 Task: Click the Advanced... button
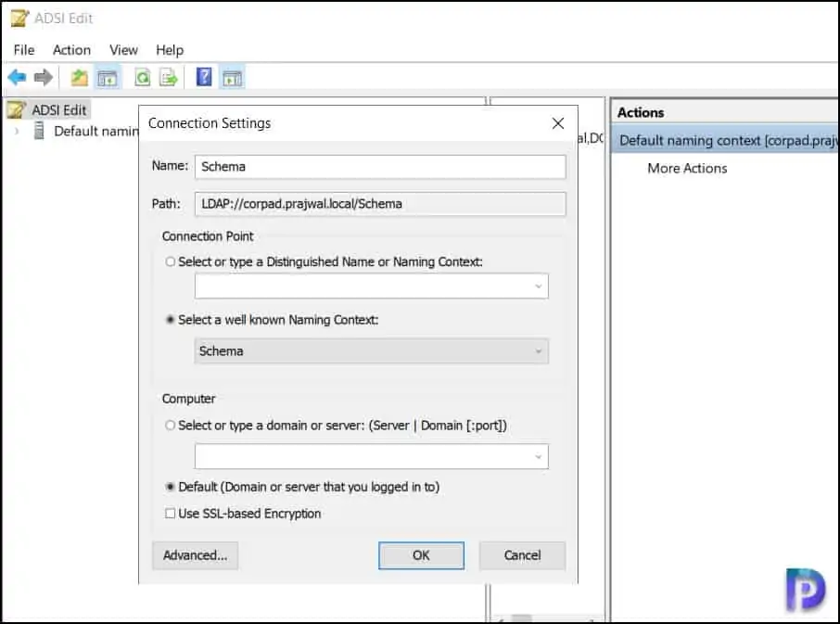coord(195,555)
